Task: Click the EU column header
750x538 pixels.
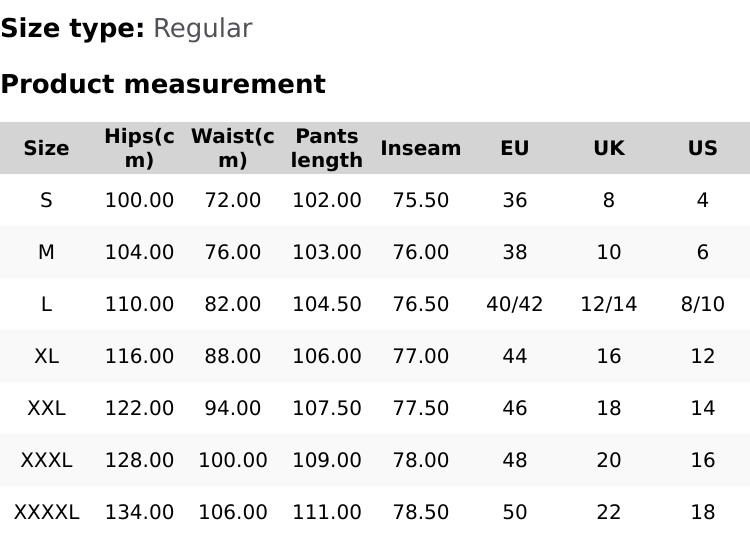Action: [514, 148]
